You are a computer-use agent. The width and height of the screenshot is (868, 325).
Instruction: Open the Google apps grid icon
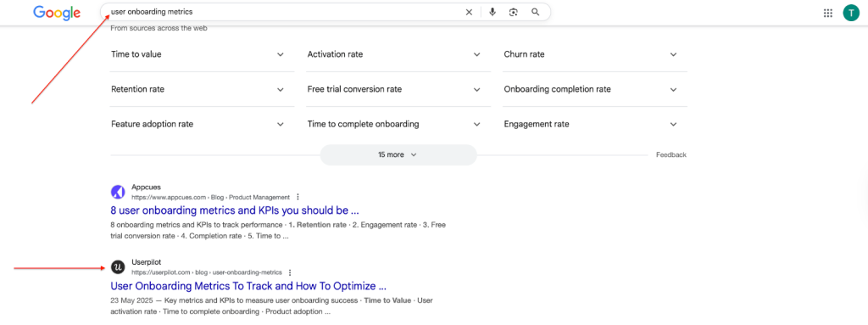tap(828, 14)
